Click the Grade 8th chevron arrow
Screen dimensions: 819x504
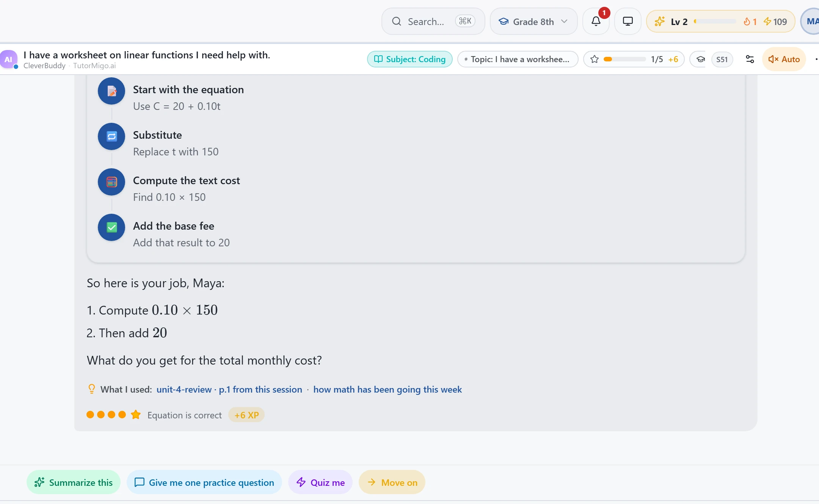click(x=565, y=21)
